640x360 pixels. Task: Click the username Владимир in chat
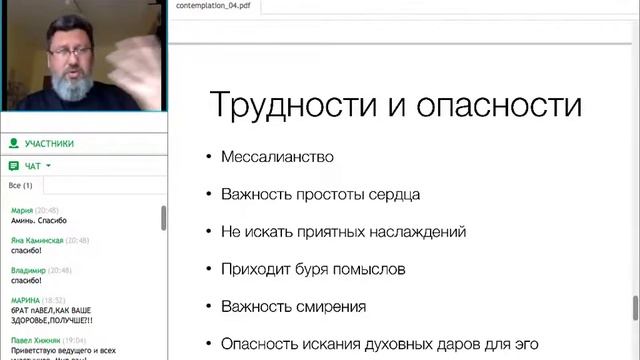(28, 270)
